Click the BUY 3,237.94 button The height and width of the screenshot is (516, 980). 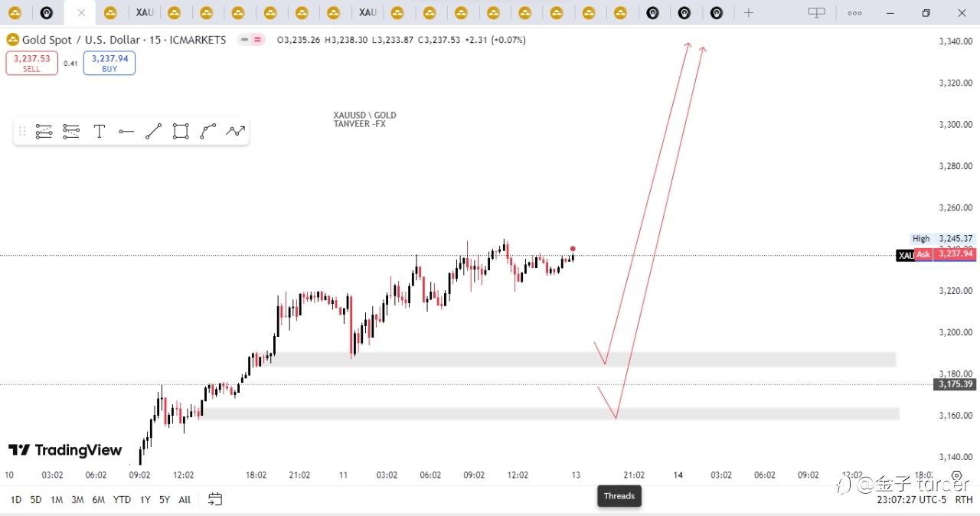[x=109, y=63]
